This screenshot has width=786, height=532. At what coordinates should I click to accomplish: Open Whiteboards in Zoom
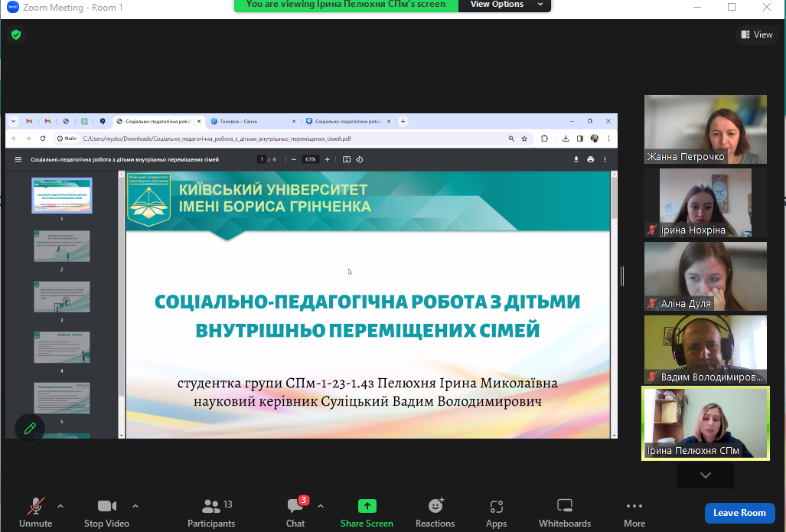pos(564,511)
